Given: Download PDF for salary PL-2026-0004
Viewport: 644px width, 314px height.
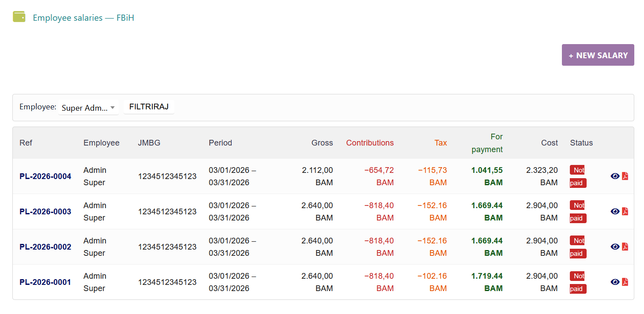Looking at the screenshot, I should click(x=625, y=176).
